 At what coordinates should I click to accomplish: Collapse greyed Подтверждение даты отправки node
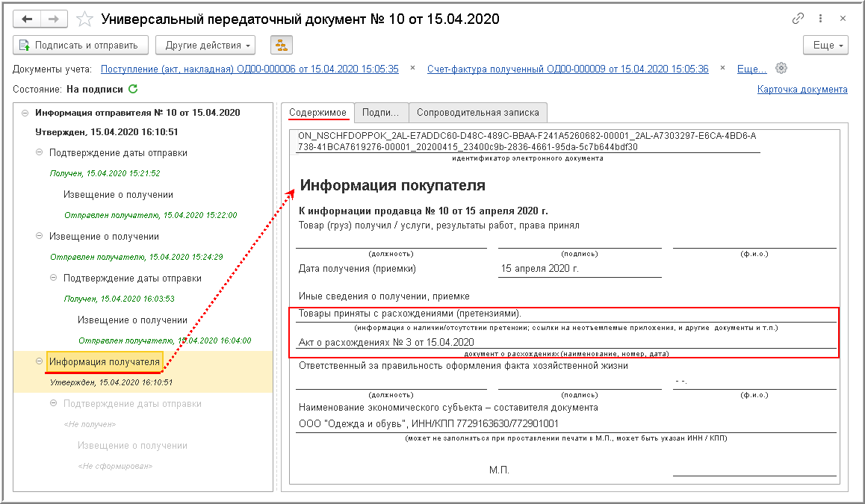[54, 404]
